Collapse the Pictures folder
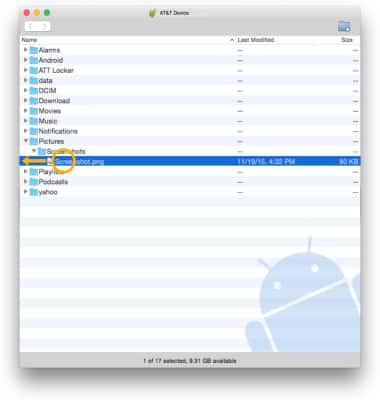The image size is (380, 400). [26, 141]
